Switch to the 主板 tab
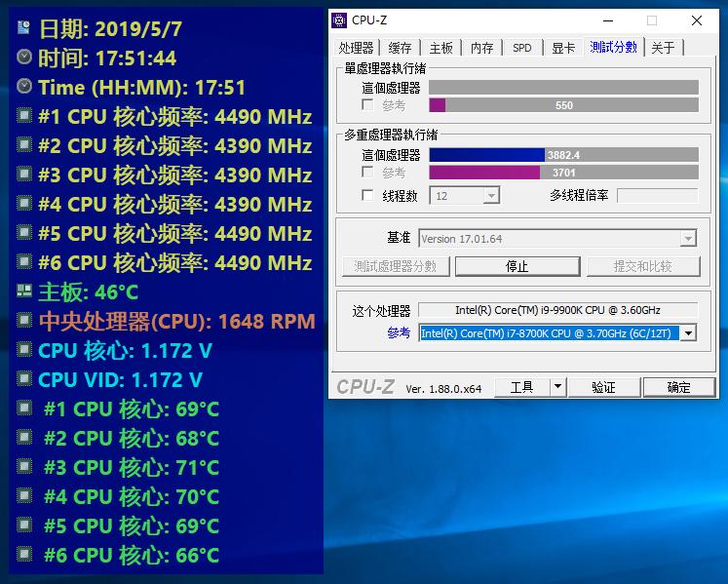Screen dimensions: 728x584 point(441,48)
